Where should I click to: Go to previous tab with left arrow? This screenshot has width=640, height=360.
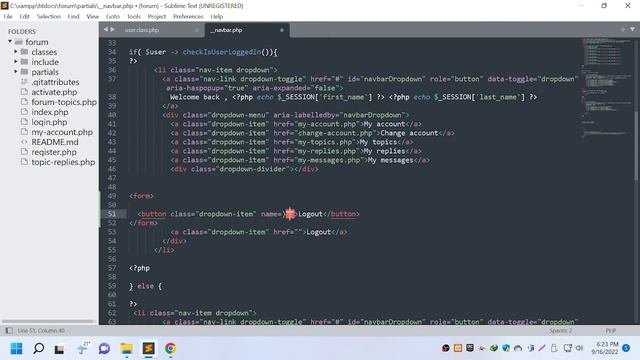106,29
